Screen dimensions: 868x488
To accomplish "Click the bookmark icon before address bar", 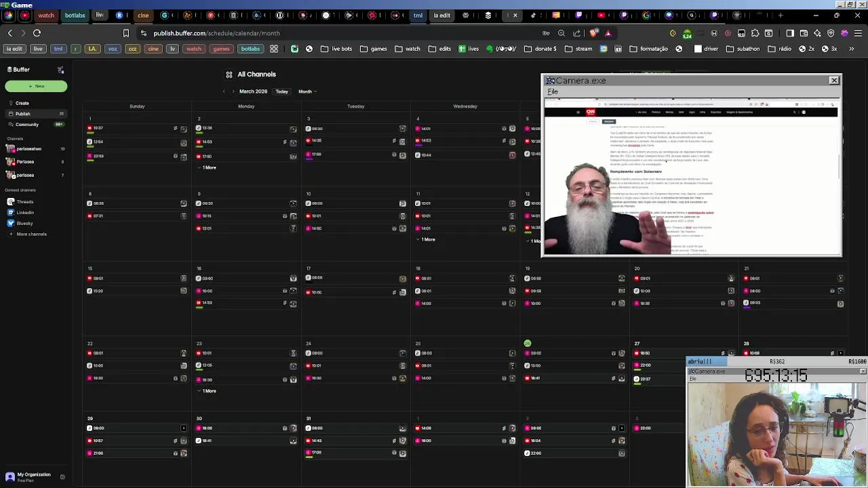I will [x=126, y=33].
